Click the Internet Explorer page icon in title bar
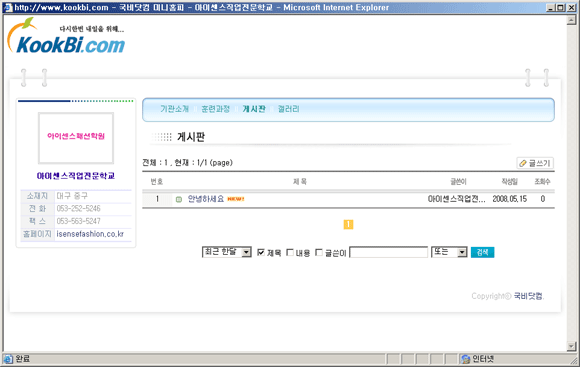 pos(7,7)
